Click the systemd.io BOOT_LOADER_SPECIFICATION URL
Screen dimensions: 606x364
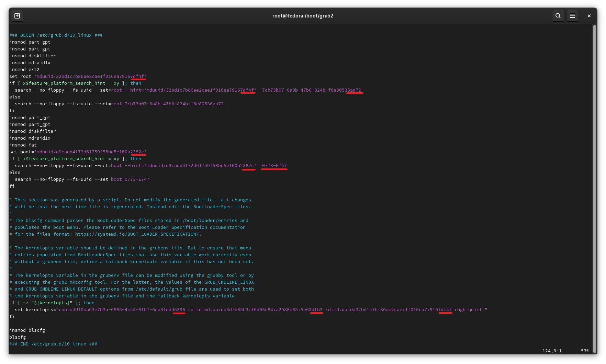(x=137, y=234)
